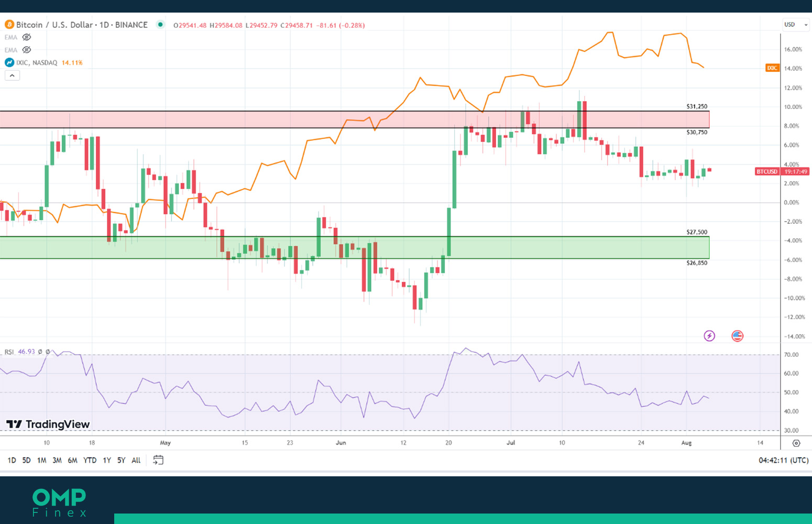Click the purple lightning event icon
This screenshot has width=812, height=524.
point(709,336)
